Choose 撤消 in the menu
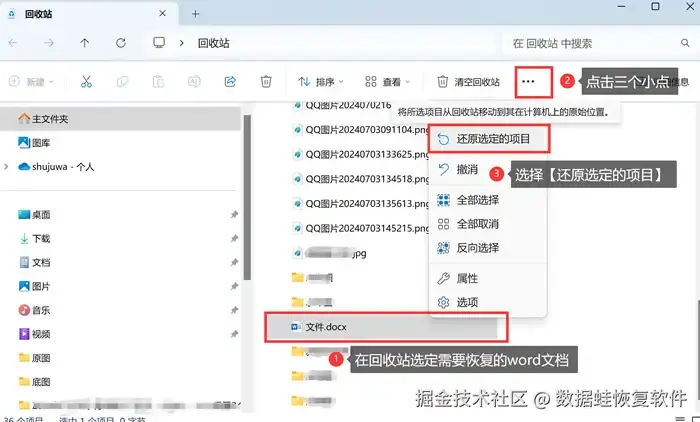700x422 pixels. coord(488,170)
